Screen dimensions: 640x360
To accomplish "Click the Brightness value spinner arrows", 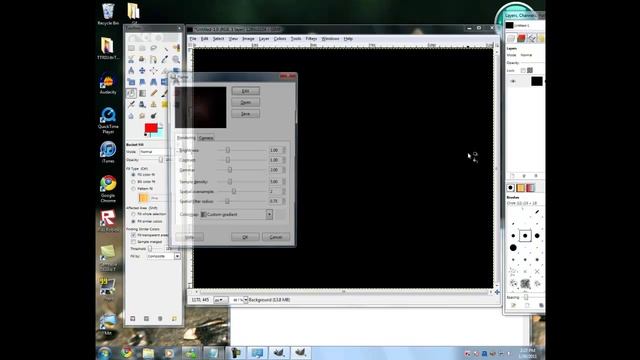I will (x=284, y=150).
